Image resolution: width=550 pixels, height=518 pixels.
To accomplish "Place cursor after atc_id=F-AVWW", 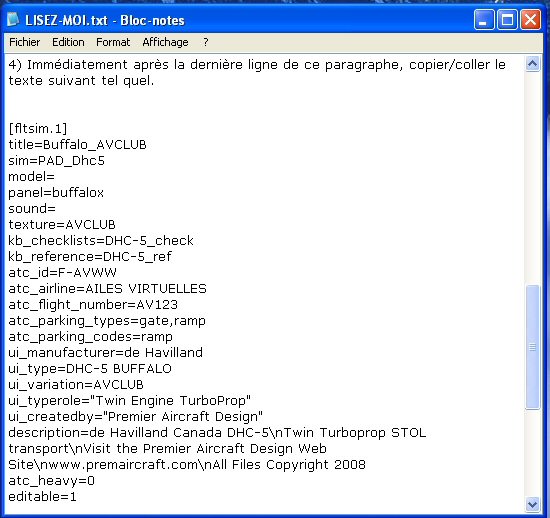I will (117, 273).
